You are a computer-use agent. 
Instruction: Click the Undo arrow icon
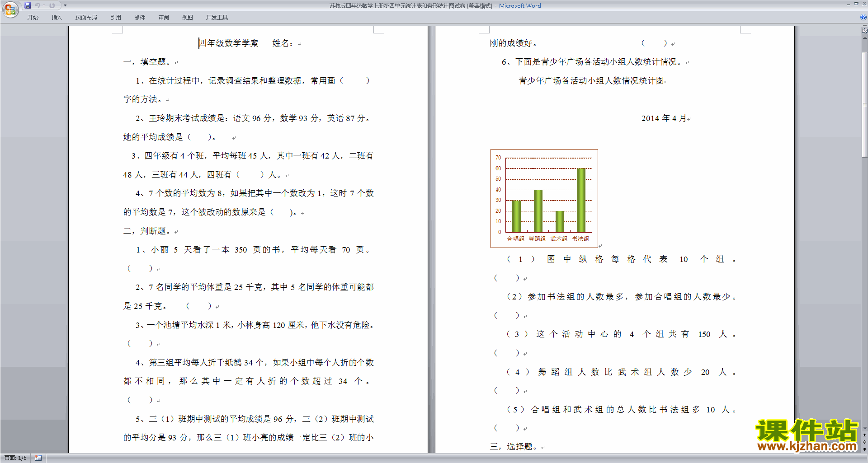38,5
